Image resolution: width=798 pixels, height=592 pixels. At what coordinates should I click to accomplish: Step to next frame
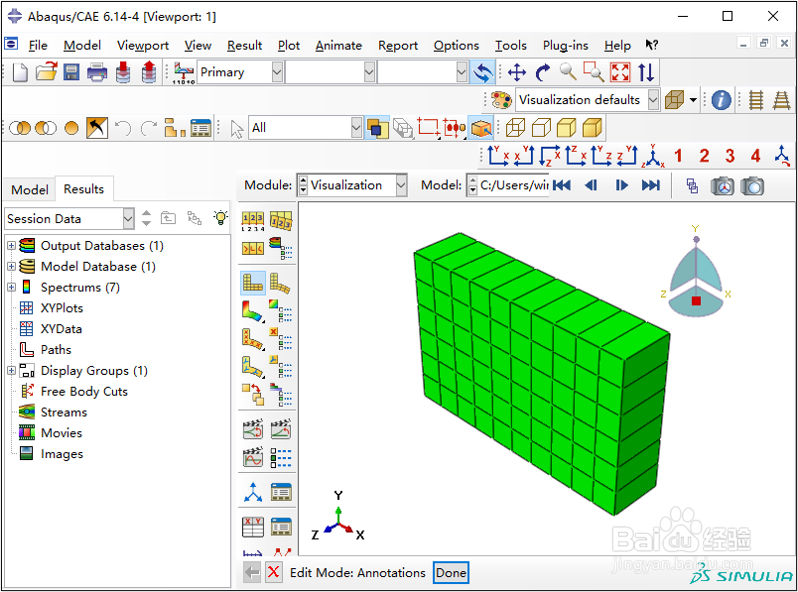coord(621,185)
